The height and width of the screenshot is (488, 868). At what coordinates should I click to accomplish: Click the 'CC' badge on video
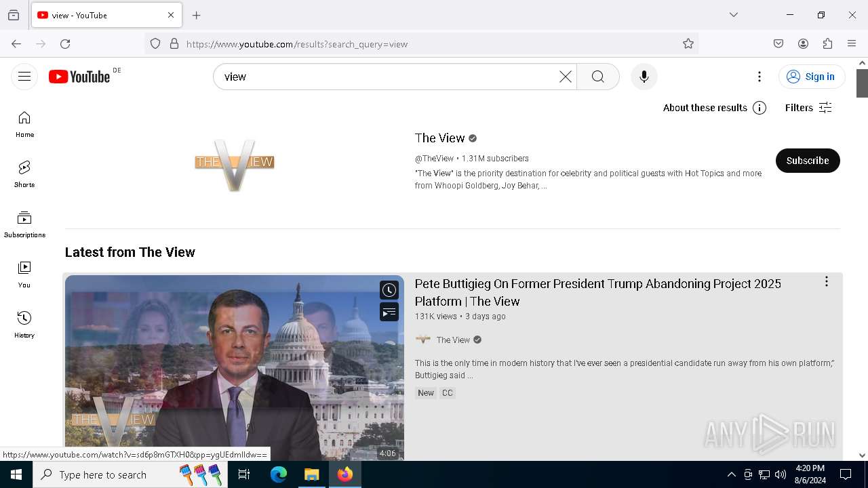(448, 393)
